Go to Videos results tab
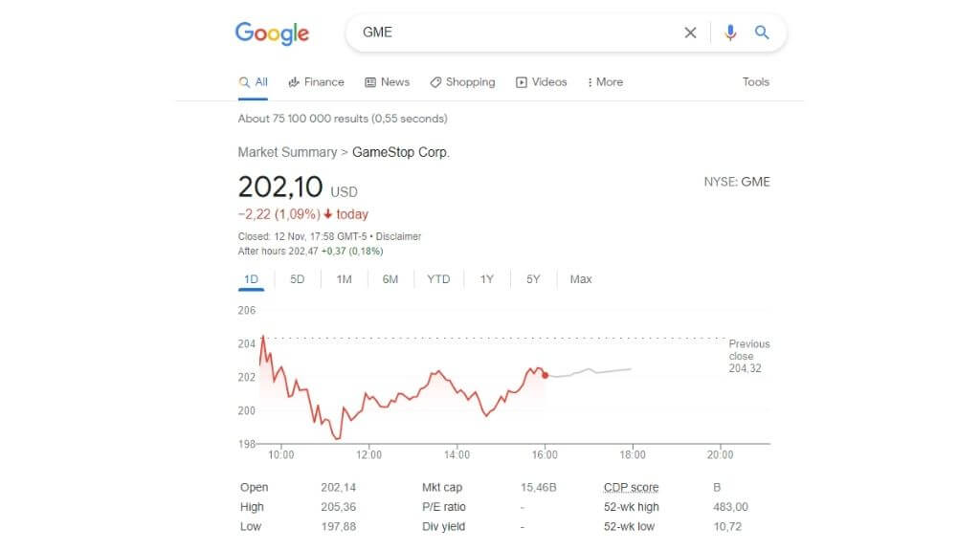This screenshot has height=551, width=980. 542,82
